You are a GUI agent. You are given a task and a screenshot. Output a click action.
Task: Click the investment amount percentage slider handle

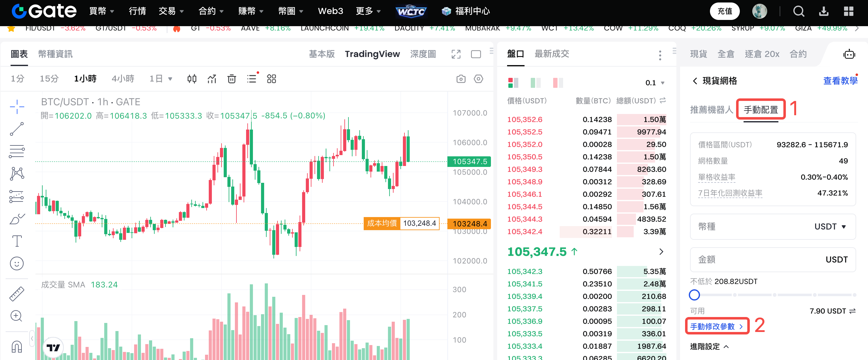[x=694, y=295]
